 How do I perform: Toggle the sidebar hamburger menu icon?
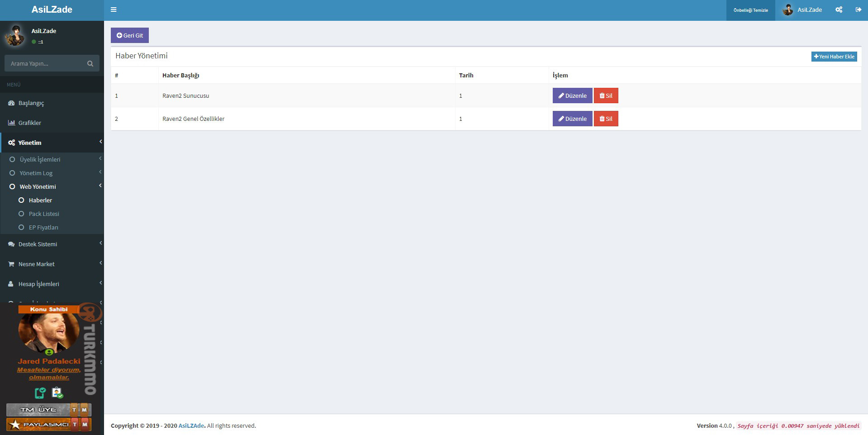[x=114, y=10]
